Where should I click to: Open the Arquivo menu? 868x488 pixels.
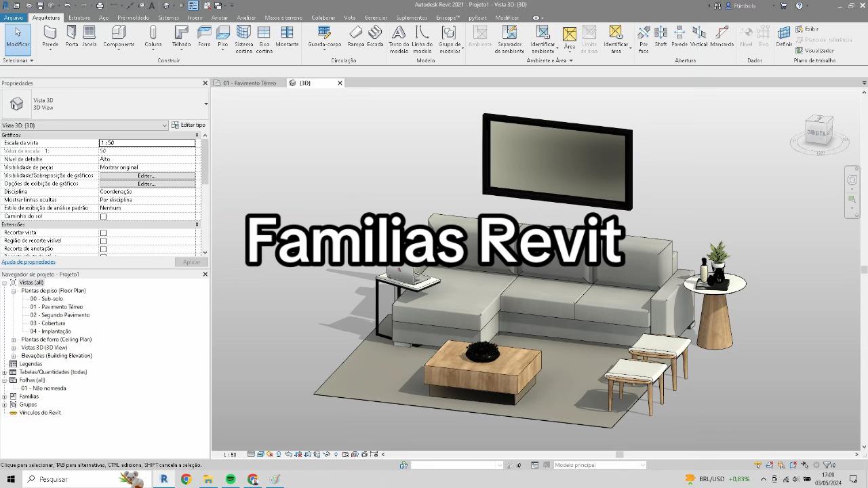coord(13,18)
